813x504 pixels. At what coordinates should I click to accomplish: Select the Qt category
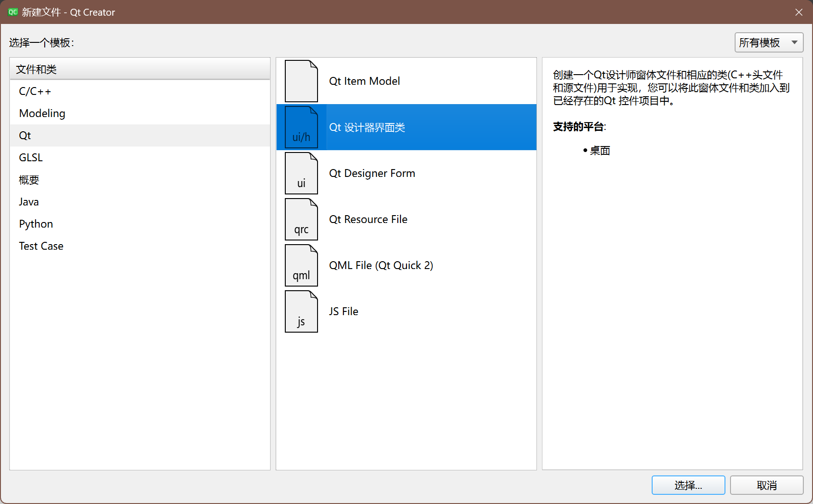coord(140,135)
